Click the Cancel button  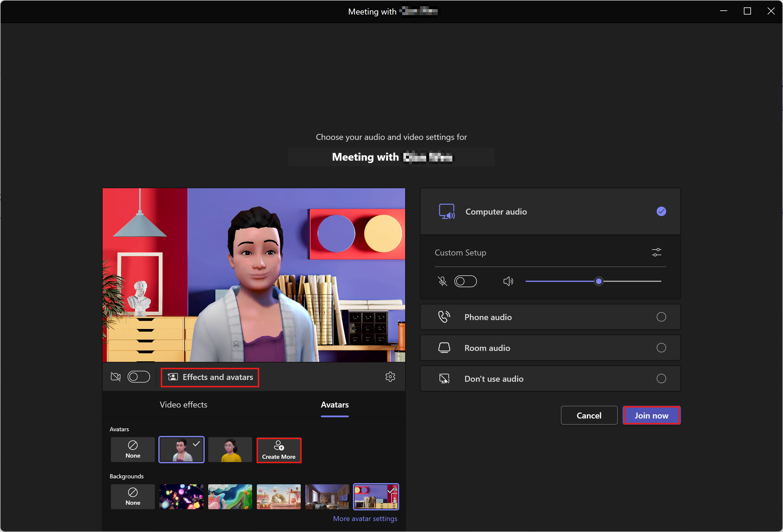coord(589,415)
